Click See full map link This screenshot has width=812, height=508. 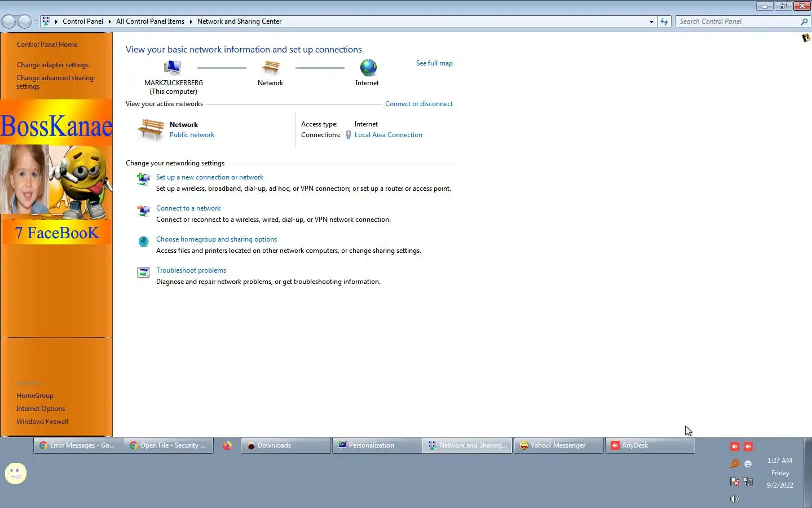coord(434,63)
